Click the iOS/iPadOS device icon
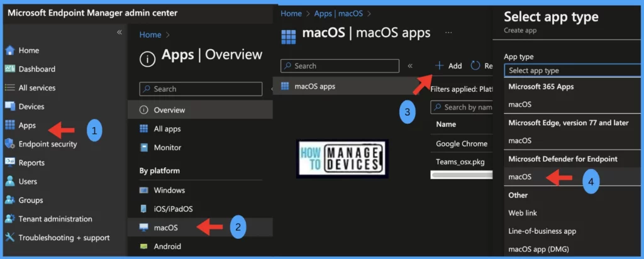 (144, 209)
